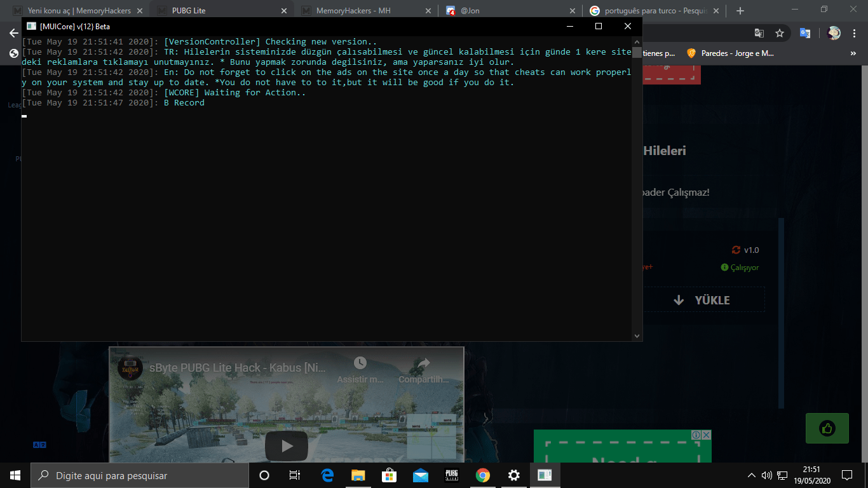Image resolution: width=868 pixels, height=488 pixels.
Task: Open the Action Center notifications icon
Action: 847,475
